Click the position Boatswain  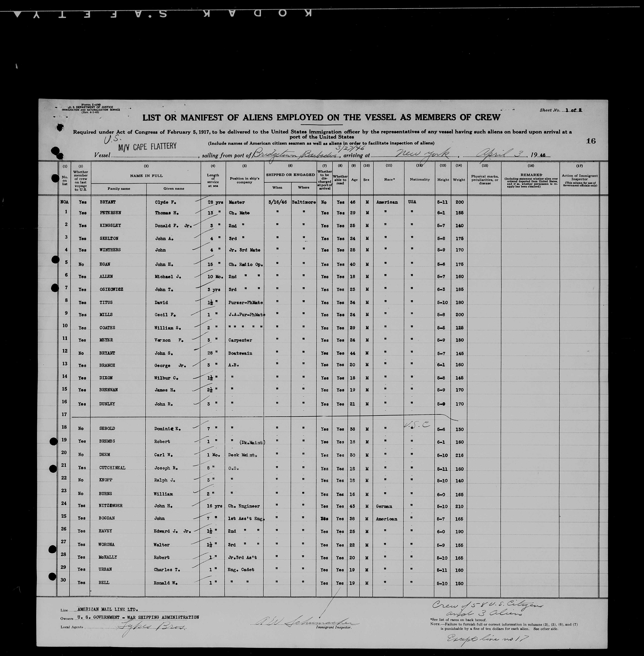click(x=240, y=353)
